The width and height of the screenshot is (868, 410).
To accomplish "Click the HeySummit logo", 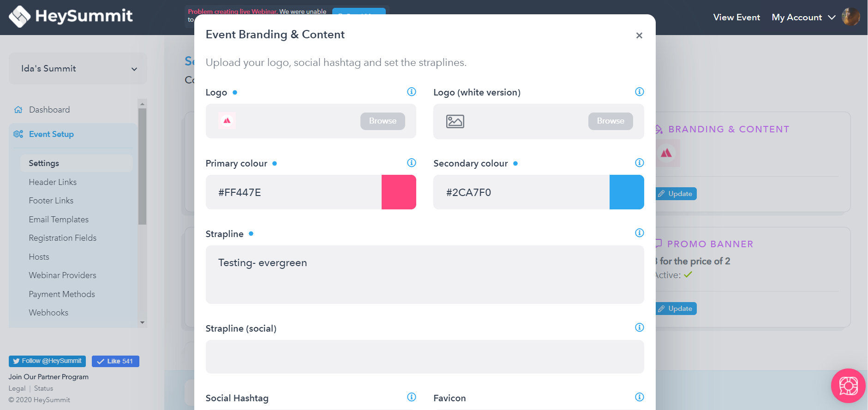I will click(71, 17).
